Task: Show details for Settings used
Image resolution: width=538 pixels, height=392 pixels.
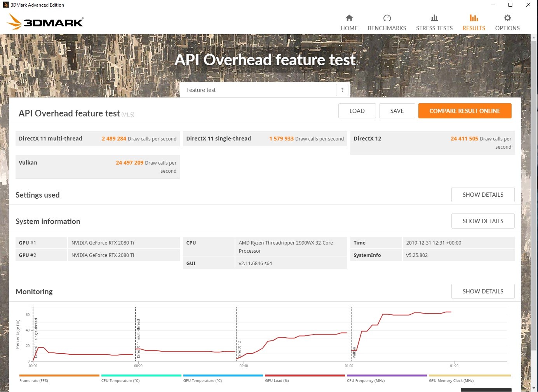Action: point(483,194)
